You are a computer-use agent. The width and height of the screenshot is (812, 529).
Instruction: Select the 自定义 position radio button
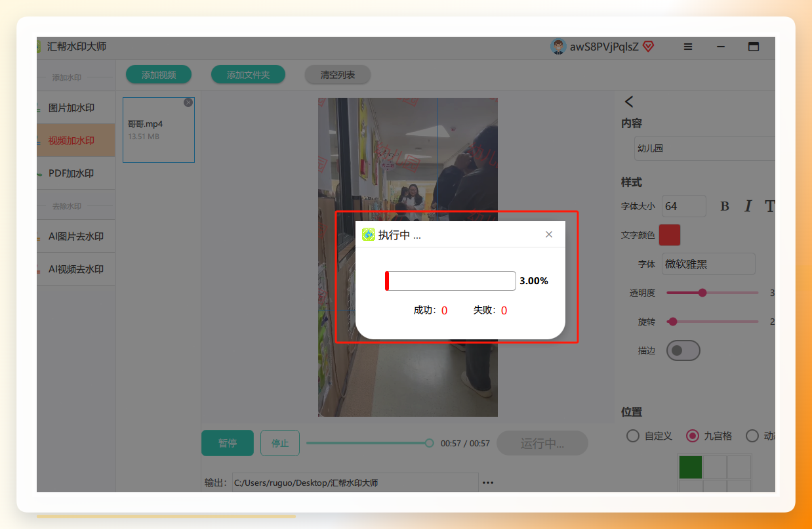coord(632,436)
